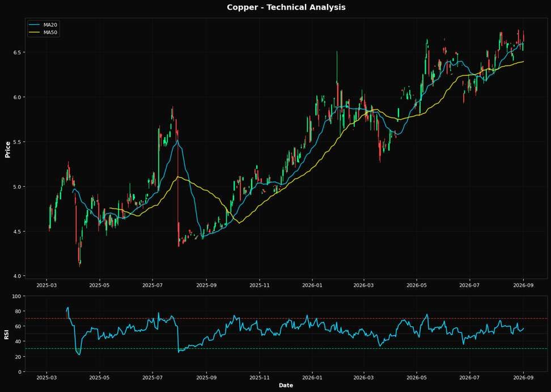
Task: Click the 2025-09 date label under price chart
Action: pos(206,285)
